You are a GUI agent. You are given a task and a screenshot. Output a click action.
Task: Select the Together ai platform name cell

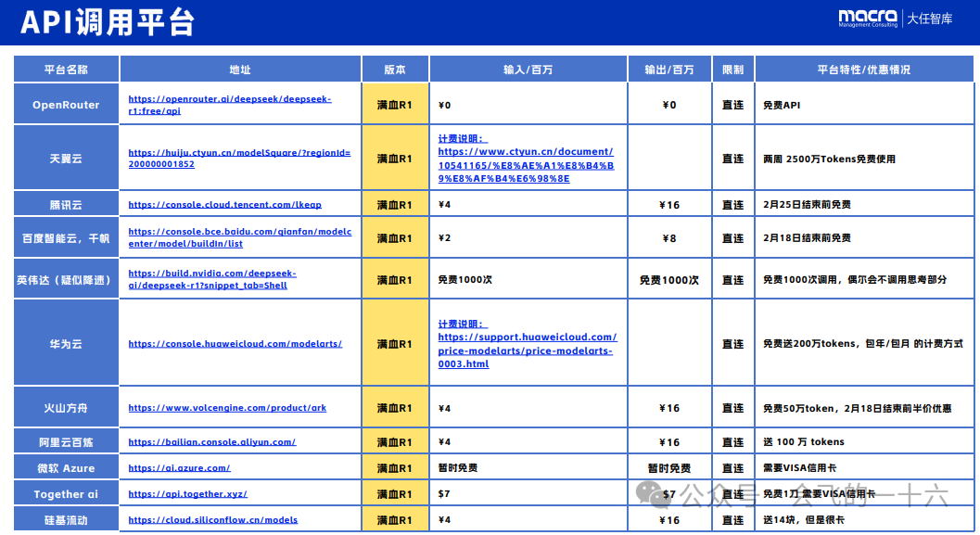66,494
